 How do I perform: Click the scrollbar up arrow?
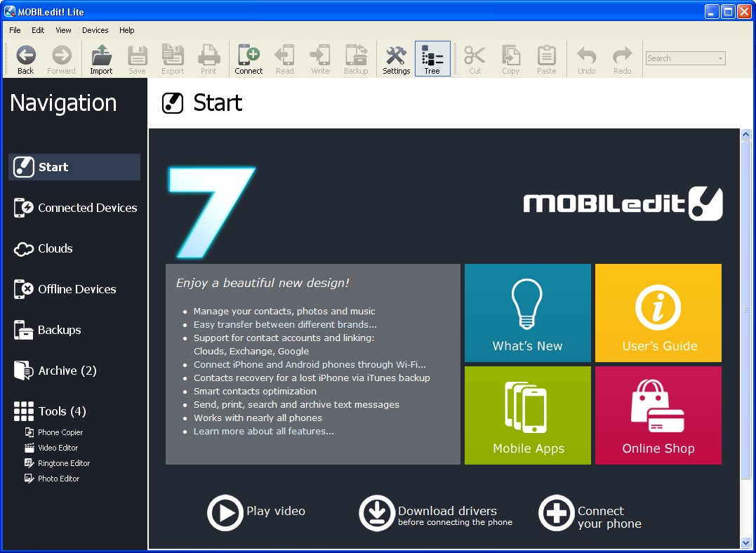coord(746,134)
